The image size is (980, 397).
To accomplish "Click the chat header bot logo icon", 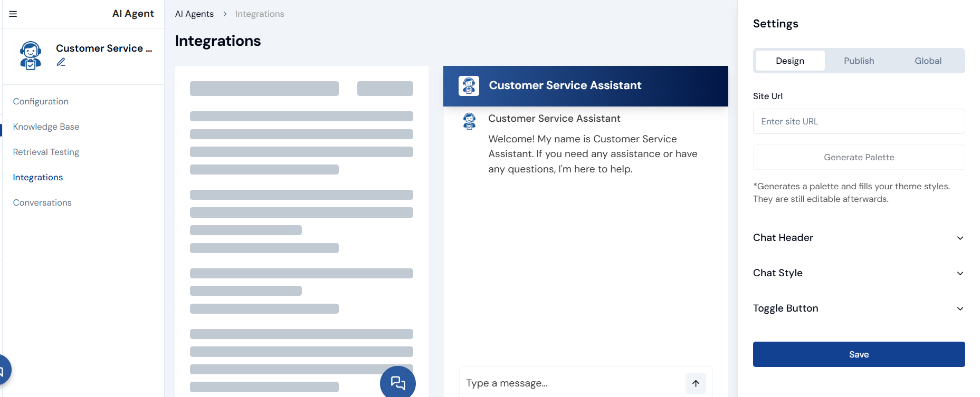I will (469, 85).
